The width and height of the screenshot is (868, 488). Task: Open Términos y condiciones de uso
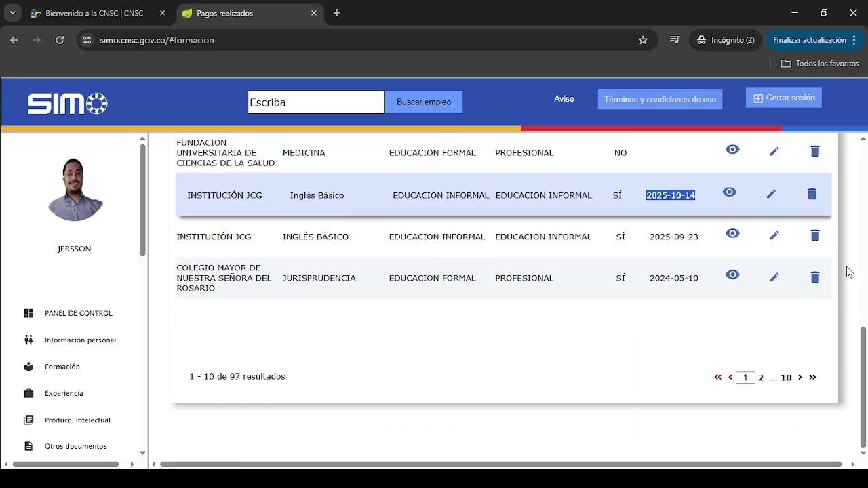pos(660,99)
